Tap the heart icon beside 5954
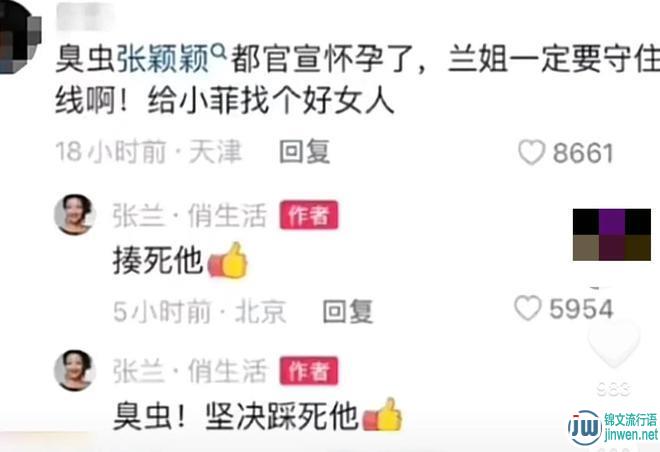The image size is (660, 452). [528, 308]
